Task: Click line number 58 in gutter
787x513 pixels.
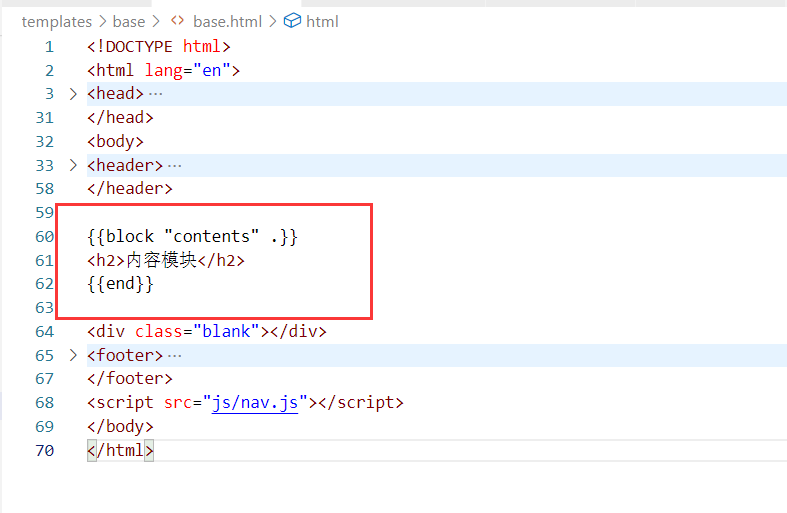Action: point(45,189)
